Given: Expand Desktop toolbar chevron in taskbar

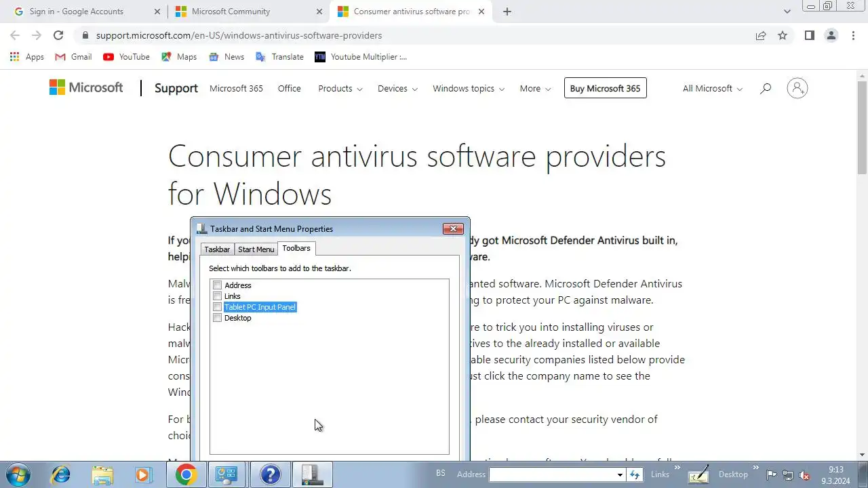Looking at the screenshot, I should click(x=755, y=468).
